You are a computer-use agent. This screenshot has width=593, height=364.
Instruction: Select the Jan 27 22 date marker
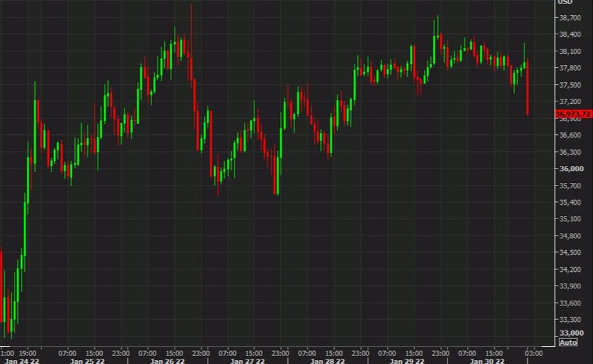[248, 361]
